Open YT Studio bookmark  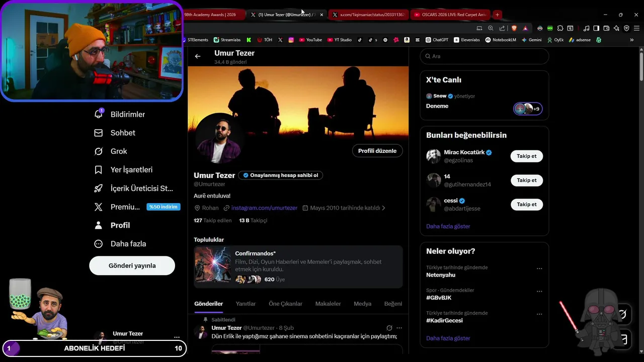point(339,40)
